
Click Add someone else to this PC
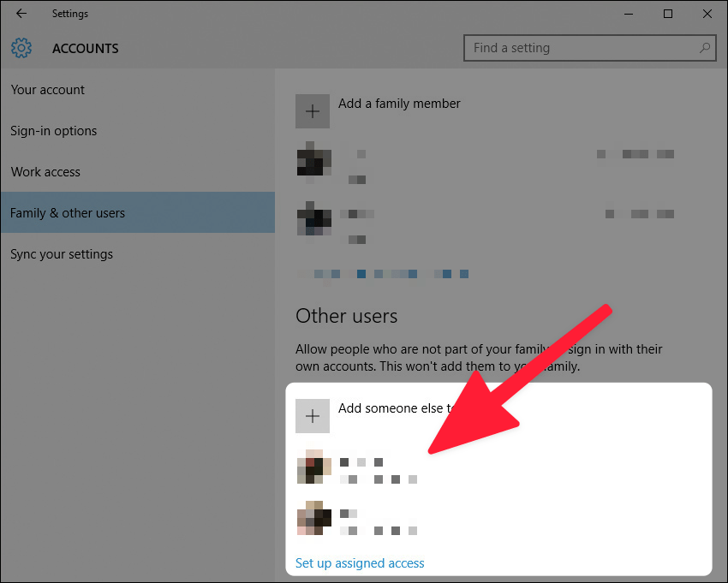(x=397, y=408)
